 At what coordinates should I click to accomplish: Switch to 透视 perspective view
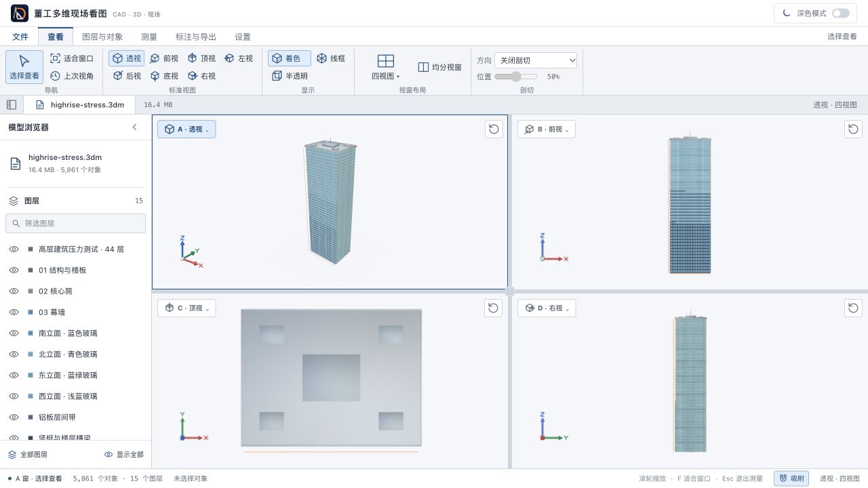(127, 58)
